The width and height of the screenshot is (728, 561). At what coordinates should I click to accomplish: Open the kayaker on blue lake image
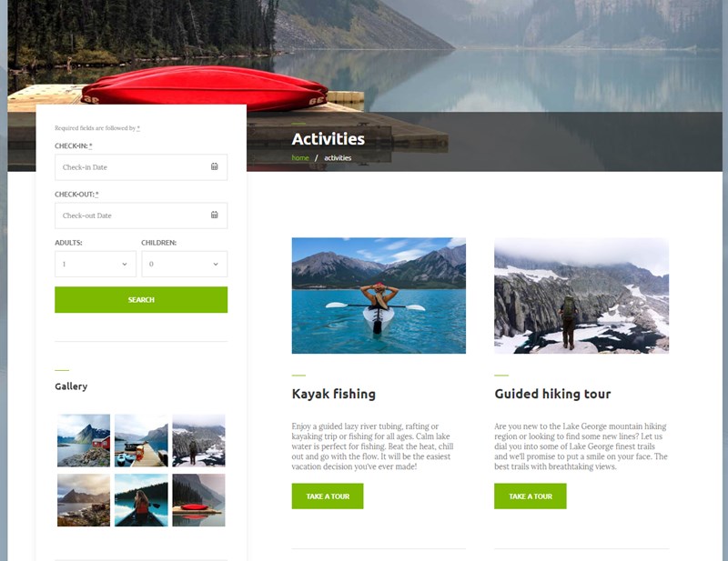click(x=379, y=296)
